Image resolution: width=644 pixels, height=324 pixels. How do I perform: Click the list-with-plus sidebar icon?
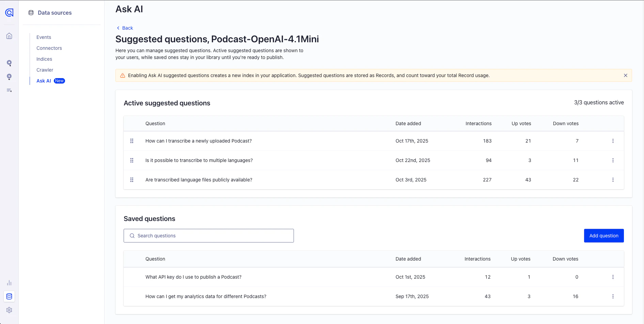(x=9, y=90)
